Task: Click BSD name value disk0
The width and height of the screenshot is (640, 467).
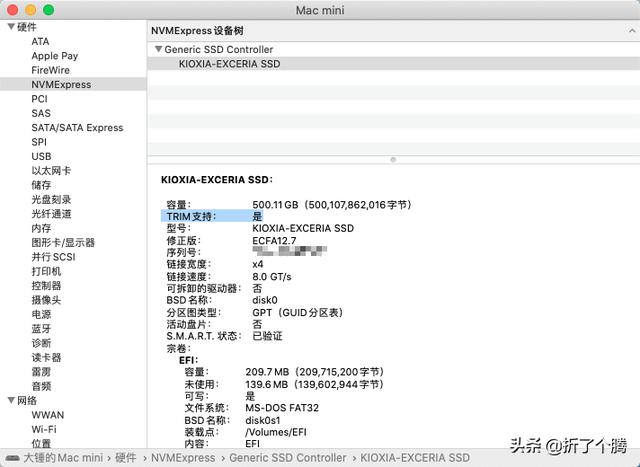Action: 265,300
